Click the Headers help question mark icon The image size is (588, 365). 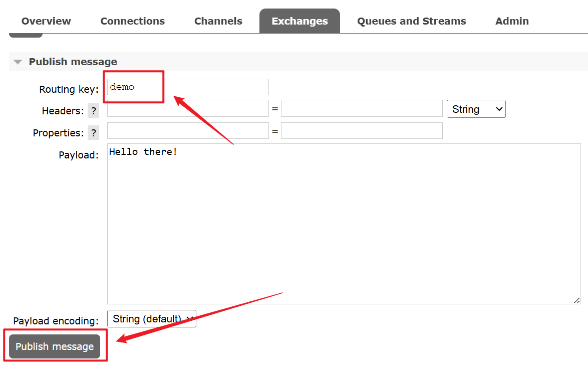(x=93, y=111)
